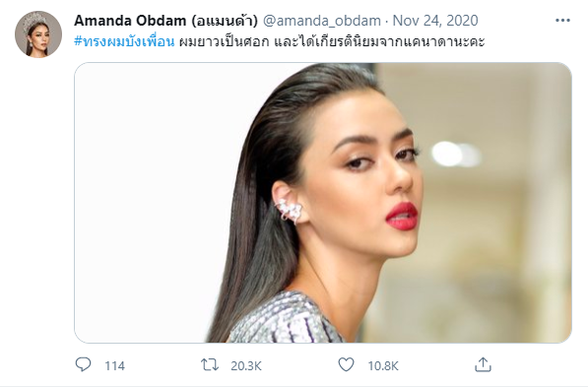Screen dimensions: 588x387
Task: Click the 20.3K retweets count
Action: click(246, 365)
